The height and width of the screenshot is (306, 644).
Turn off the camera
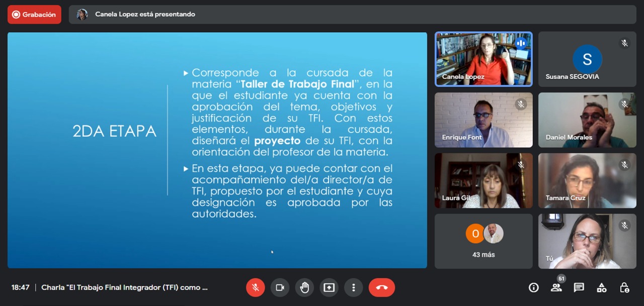[x=280, y=287]
